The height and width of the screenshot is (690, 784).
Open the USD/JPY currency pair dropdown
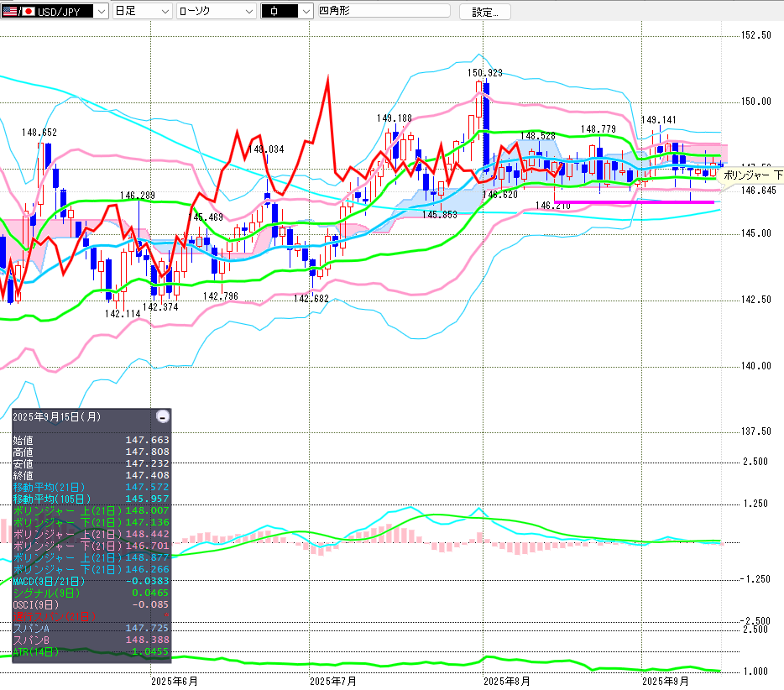click(54, 11)
